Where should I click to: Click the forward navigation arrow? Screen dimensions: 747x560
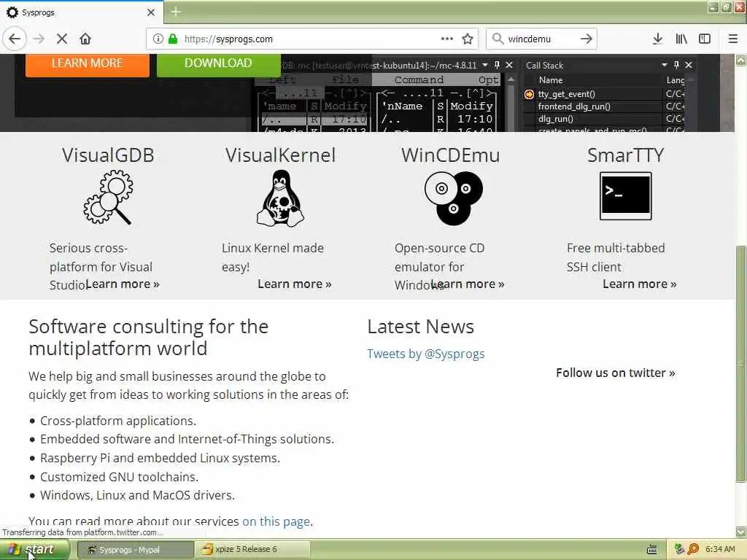point(39,39)
